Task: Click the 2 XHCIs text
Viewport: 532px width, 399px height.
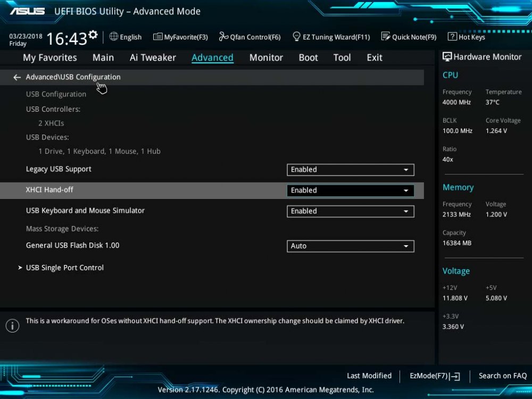Action: coord(51,123)
